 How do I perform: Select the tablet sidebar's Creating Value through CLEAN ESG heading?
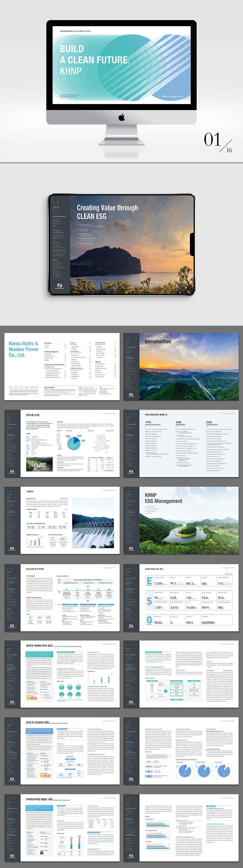coord(58,231)
